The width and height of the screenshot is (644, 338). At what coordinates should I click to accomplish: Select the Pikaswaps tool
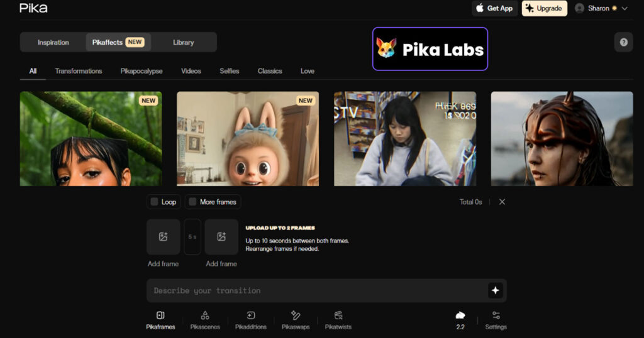pyautogui.click(x=296, y=320)
